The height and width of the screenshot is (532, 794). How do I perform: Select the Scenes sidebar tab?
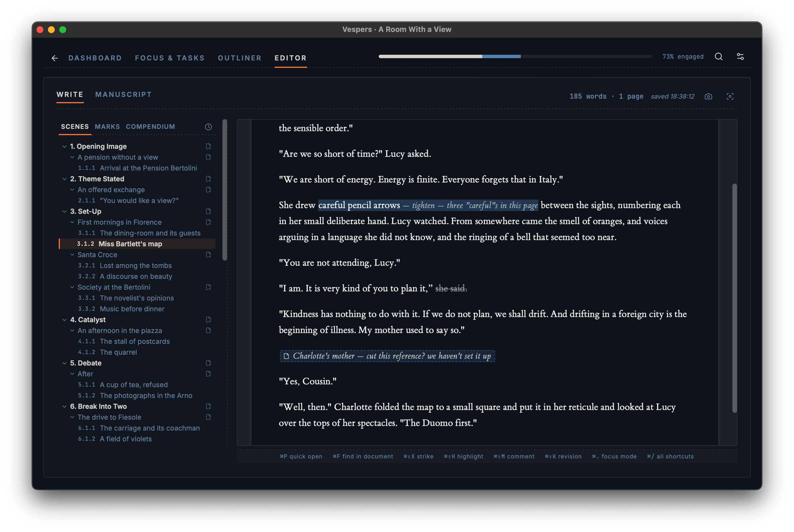75,127
